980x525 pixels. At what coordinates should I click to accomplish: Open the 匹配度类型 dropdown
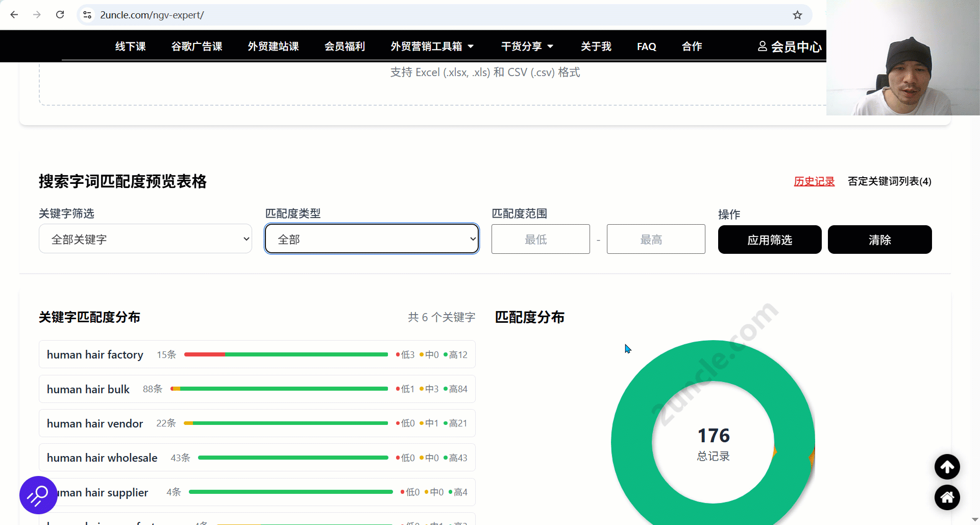372,239
